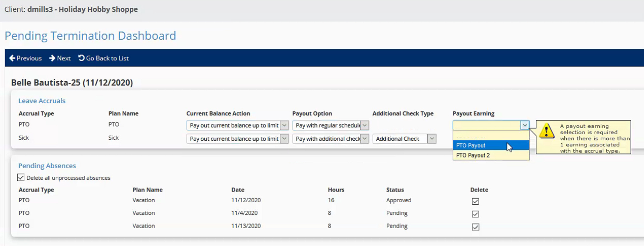Uncheck Delete for the 11/12/2020 Approved absence

(x=475, y=201)
